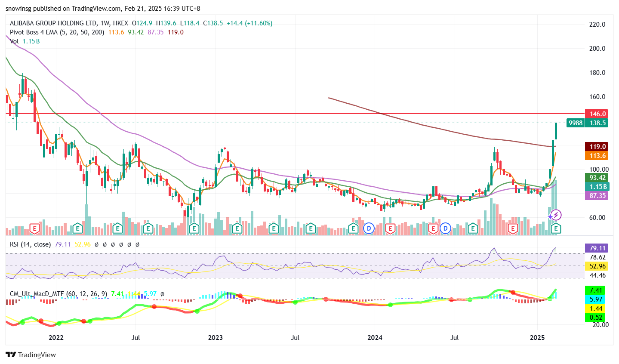Select the CM_Ult_MacD_MTF indicator legend
The image size is (619, 364).
(x=59, y=294)
